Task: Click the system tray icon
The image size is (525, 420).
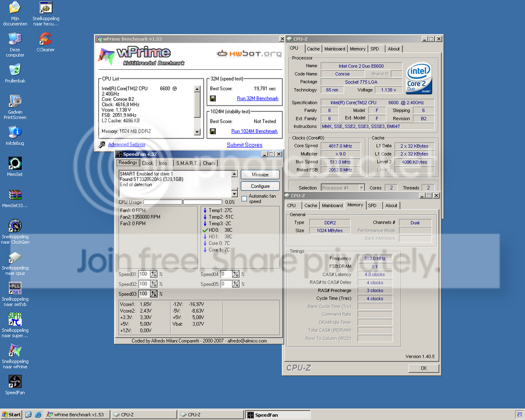Action: coord(519,415)
